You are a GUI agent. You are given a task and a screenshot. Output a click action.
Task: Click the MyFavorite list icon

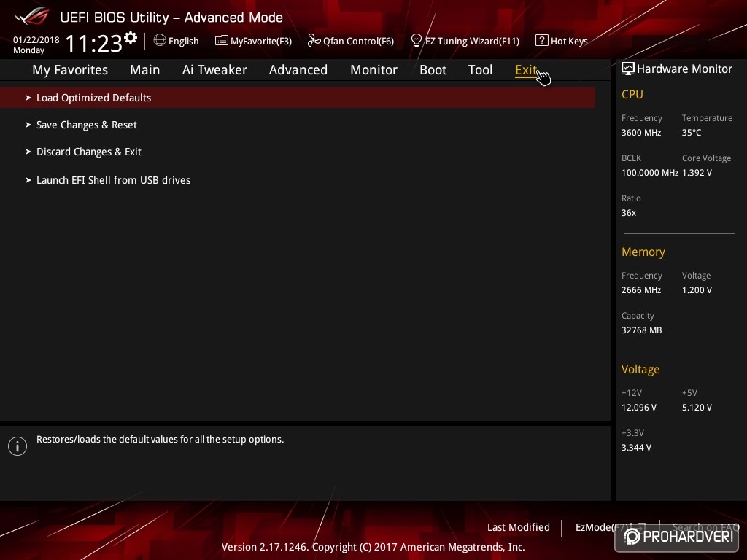pos(221,41)
